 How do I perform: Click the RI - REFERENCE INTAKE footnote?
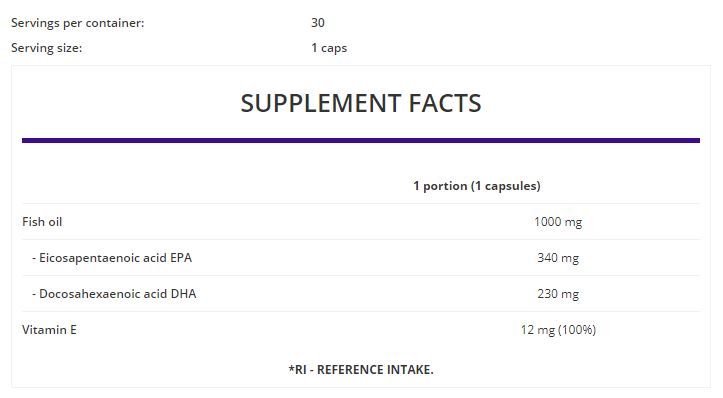pos(361,369)
